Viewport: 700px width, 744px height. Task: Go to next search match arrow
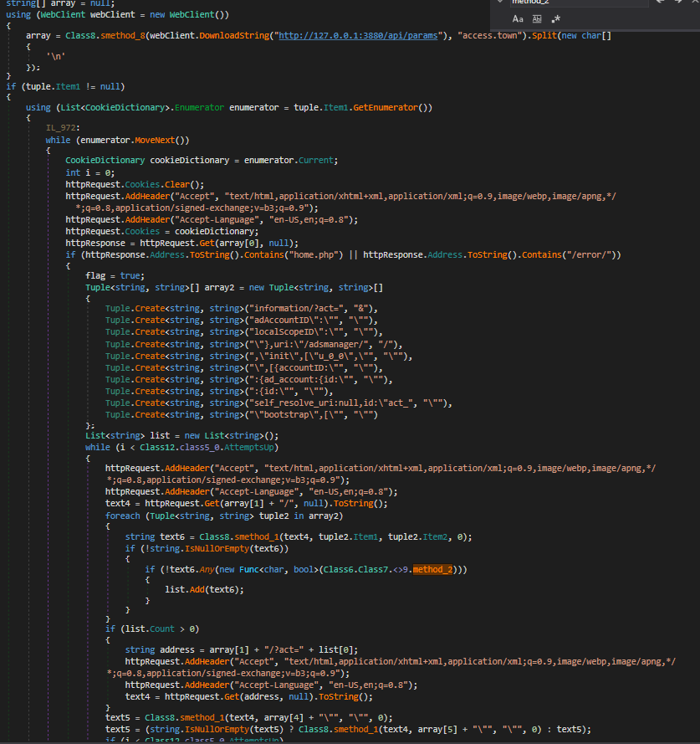(677, 3)
